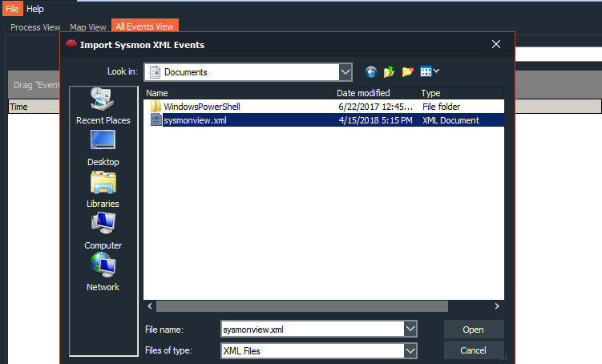Open the View Menu icon
Image resolution: width=602 pixels, height=364 pixels.
point(430,71)
